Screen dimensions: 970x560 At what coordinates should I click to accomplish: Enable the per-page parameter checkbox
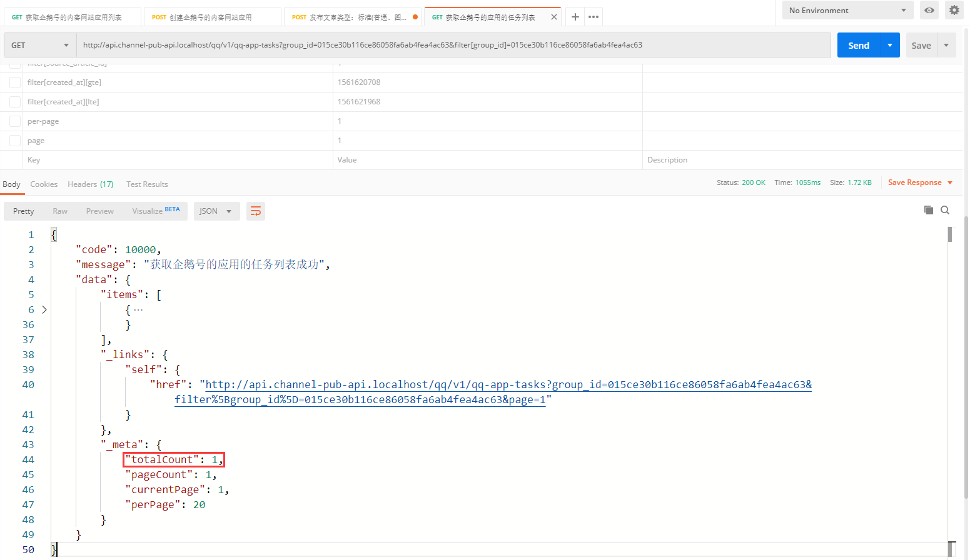(15, 121)
